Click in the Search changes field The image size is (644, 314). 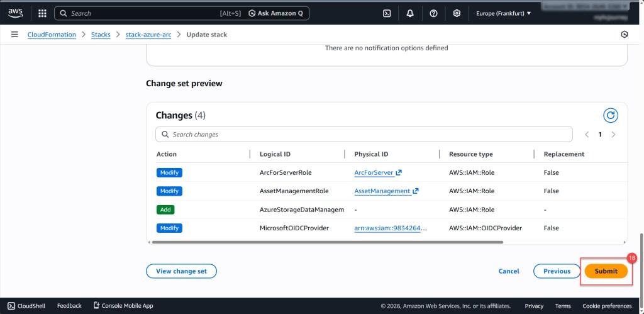coord(365,135)
